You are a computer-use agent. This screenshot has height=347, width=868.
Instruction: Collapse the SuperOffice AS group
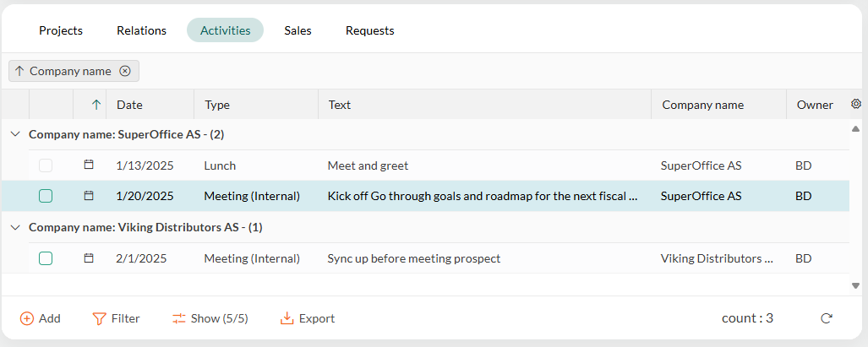pyautogui.click(x=15, y=134)
